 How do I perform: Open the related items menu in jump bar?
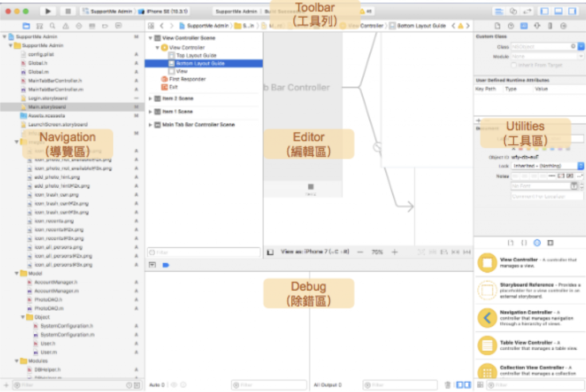tap(151, 26)
